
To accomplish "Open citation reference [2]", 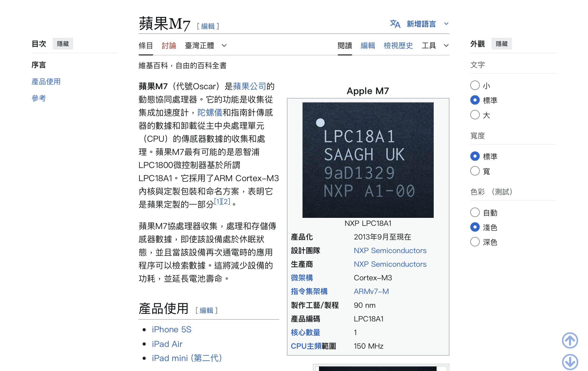I will (x=226, y=201).
